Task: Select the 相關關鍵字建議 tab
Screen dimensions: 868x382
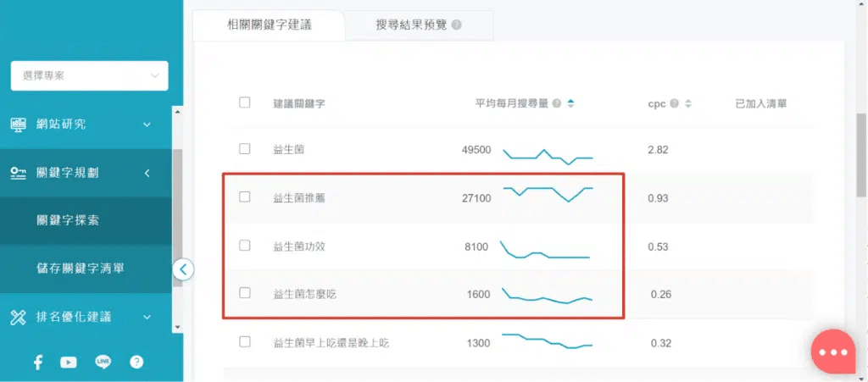Action: [270, 25]
